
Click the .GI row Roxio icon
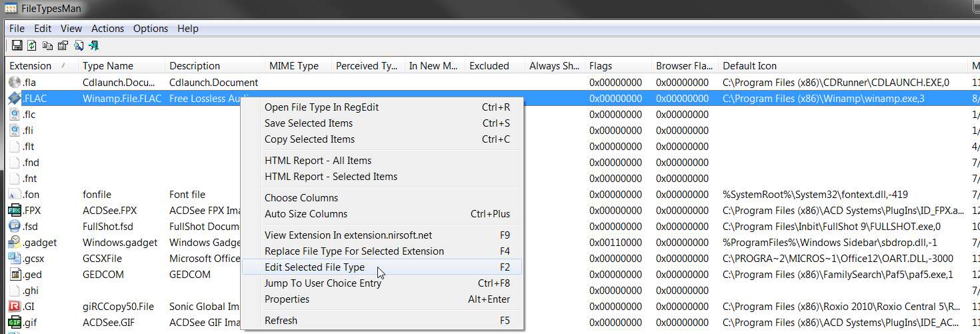click(15, 307)
